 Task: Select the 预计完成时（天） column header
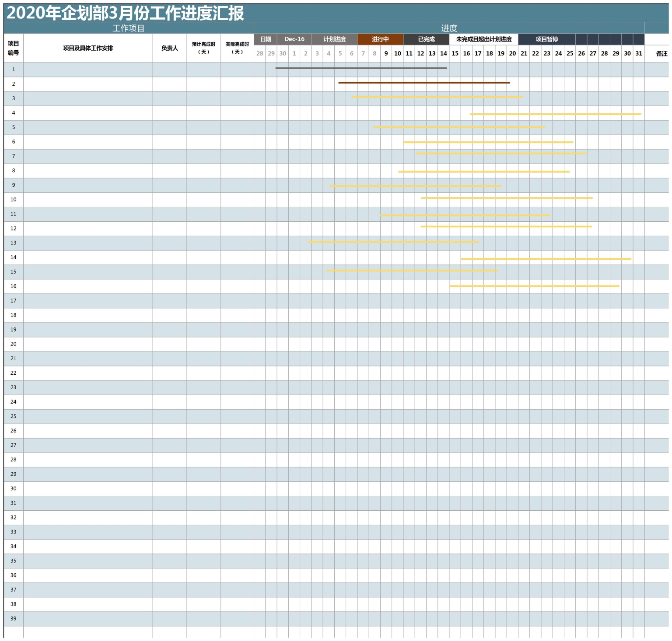[203, 48]
